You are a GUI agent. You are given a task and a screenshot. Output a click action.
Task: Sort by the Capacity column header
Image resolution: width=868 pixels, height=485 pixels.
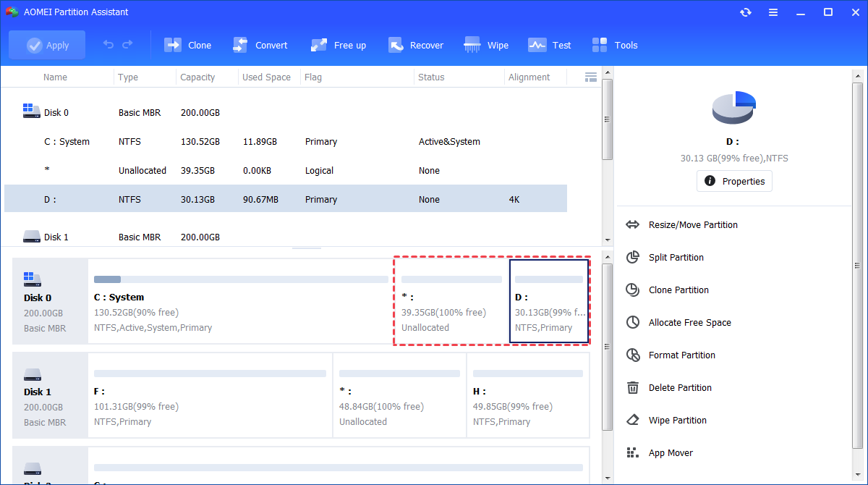[197, 77]
